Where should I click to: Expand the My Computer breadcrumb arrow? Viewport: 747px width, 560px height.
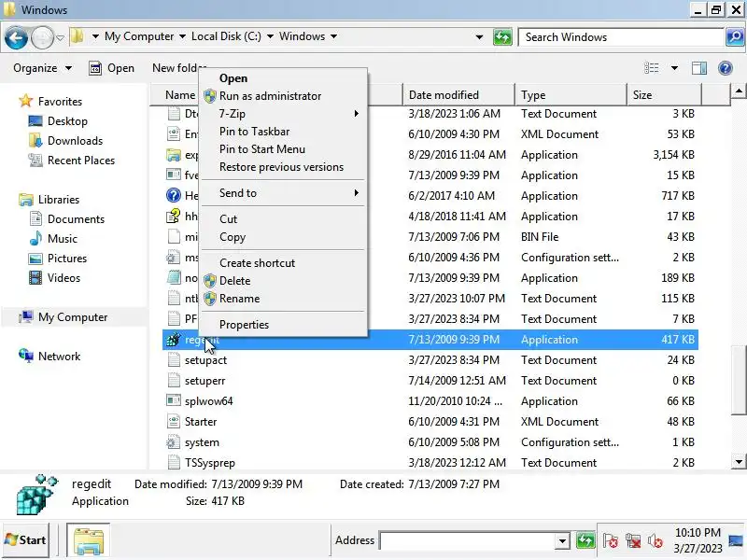click(182, 36)
